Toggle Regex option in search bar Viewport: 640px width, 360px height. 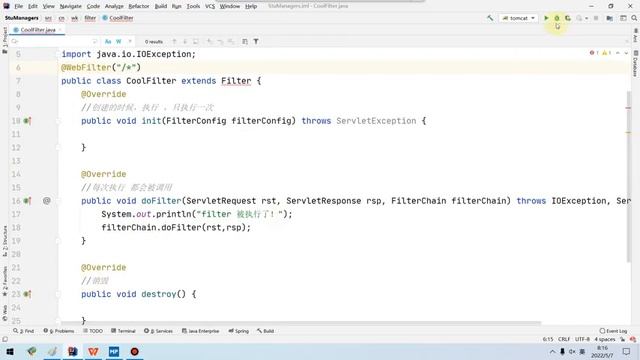pos(130,42)
